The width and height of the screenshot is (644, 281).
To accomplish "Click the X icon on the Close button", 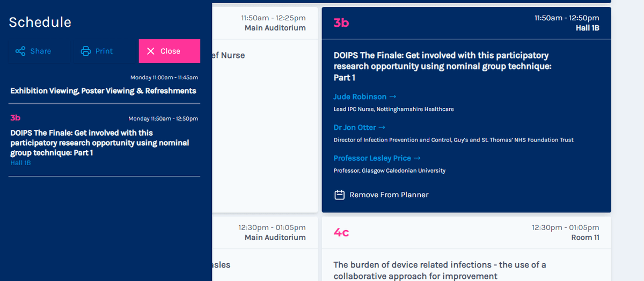I will [x=151, y=51].
